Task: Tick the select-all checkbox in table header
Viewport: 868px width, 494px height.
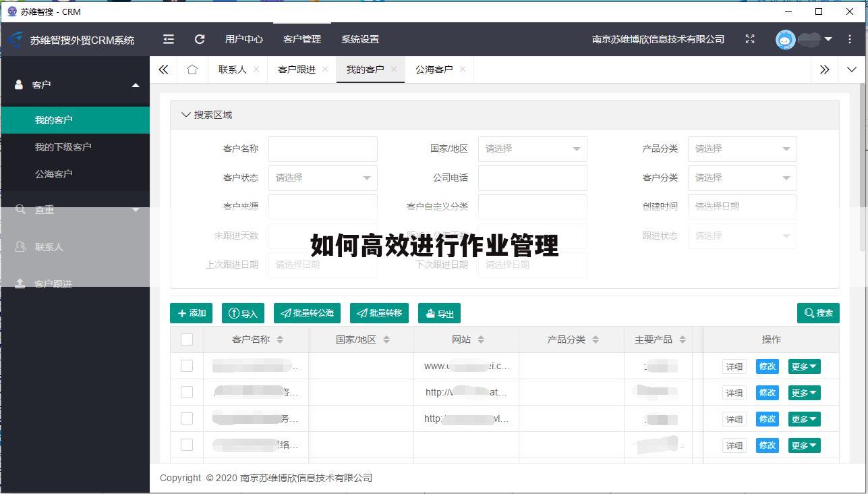Action: 187,339
